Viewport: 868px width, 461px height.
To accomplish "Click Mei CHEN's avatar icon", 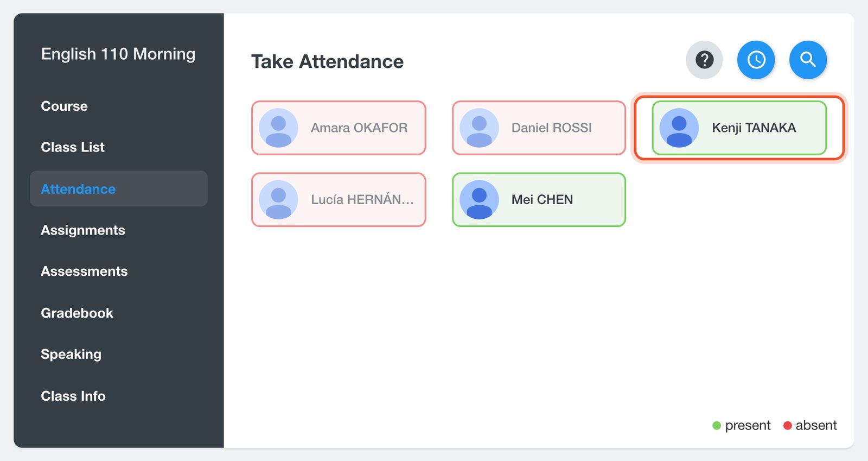I will click(x=479, y=200).
